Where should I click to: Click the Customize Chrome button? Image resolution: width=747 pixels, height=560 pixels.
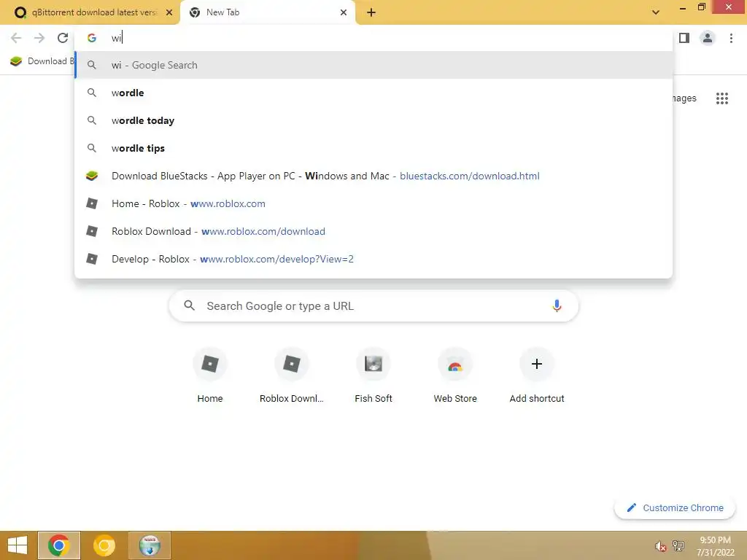coord(675,507)
